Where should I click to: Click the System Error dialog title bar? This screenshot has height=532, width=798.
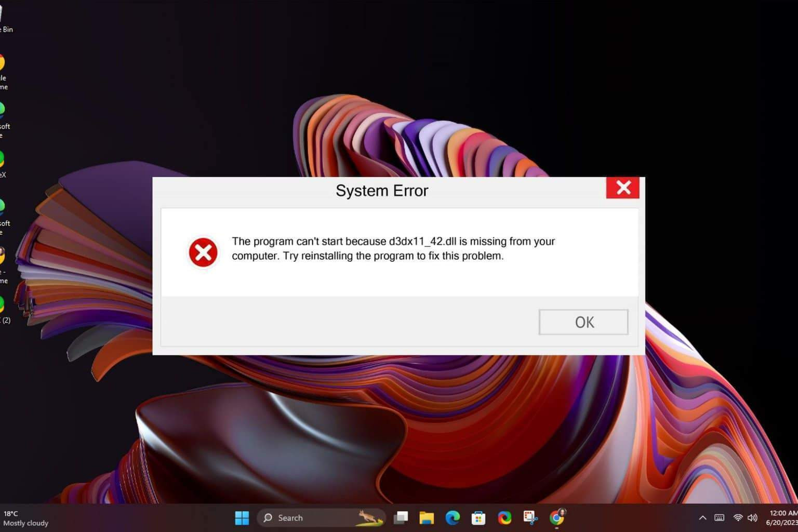(381, 191)
